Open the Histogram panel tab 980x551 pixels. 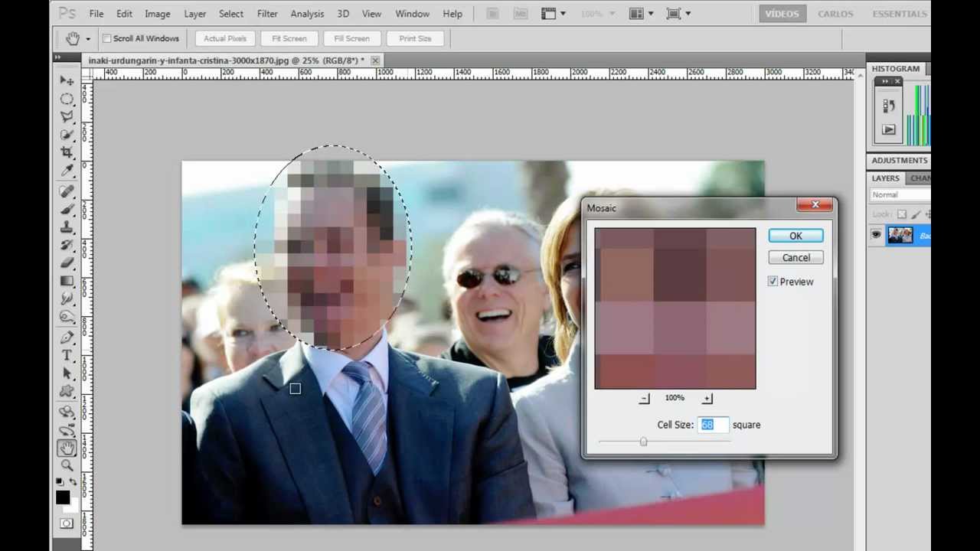pyautogui.click(x=895, y=69)
